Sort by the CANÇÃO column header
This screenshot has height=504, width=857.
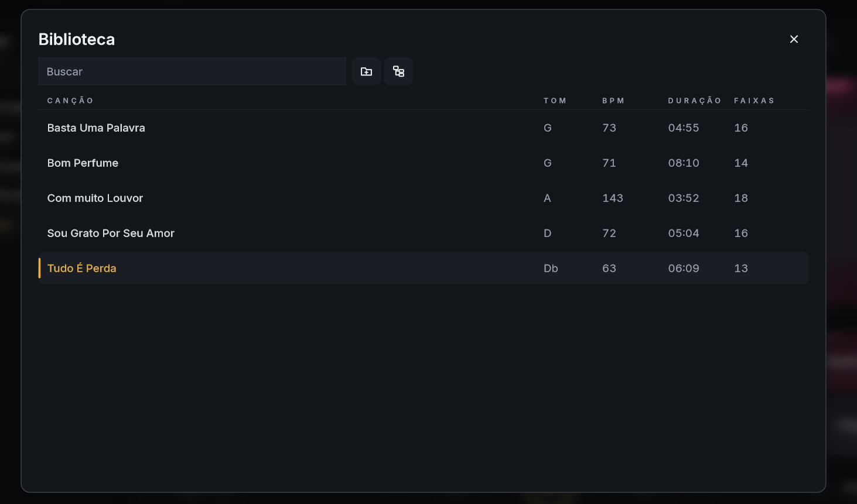(x=70, y=101)
